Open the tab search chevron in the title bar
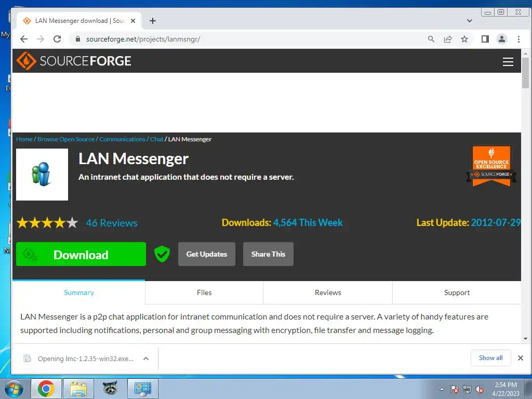This screenshot has height=399, width=532. (x=470, y=21)
